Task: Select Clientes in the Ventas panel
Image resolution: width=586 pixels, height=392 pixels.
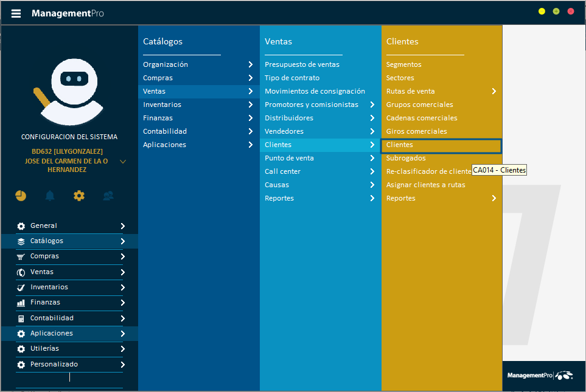Action: click(x=321, y=145)
